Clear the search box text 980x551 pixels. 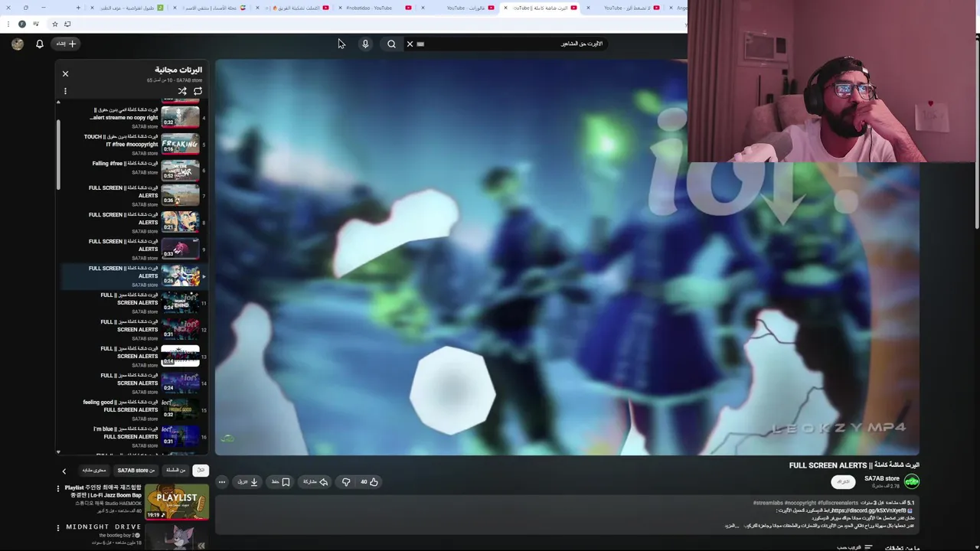(410, 44)
